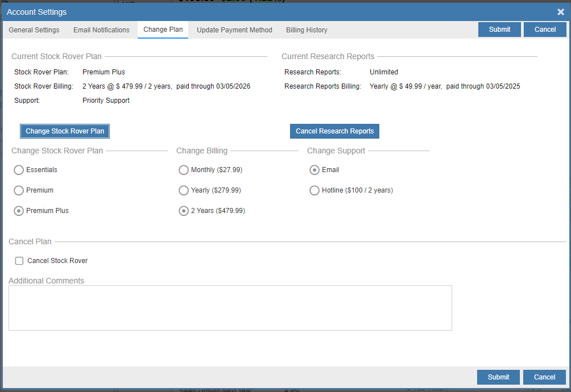Viewport: 571px width, 392px height.
Task: Select the Change Plan tab
Action: coord(163,30)
